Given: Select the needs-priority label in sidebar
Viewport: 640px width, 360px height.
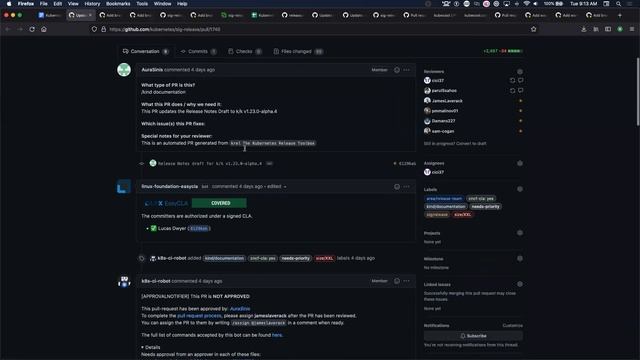Looking at the screenshot, I should pyautogui.click(x=485, y=207).
